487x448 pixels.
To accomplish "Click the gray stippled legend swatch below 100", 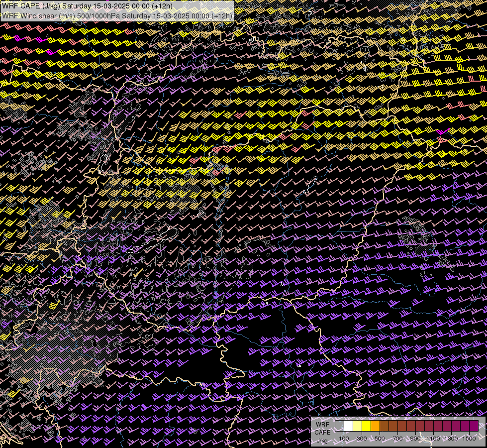I will pos(339,426).
